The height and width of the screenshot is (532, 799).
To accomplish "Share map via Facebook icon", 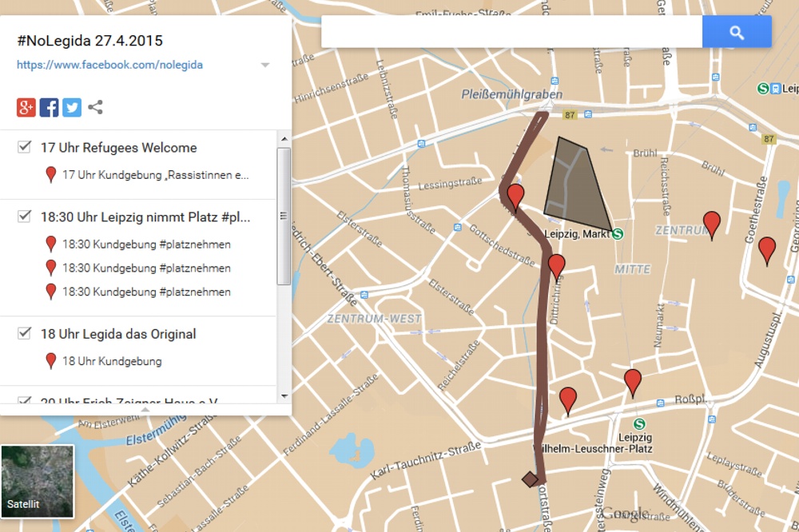I will point(49,107).
